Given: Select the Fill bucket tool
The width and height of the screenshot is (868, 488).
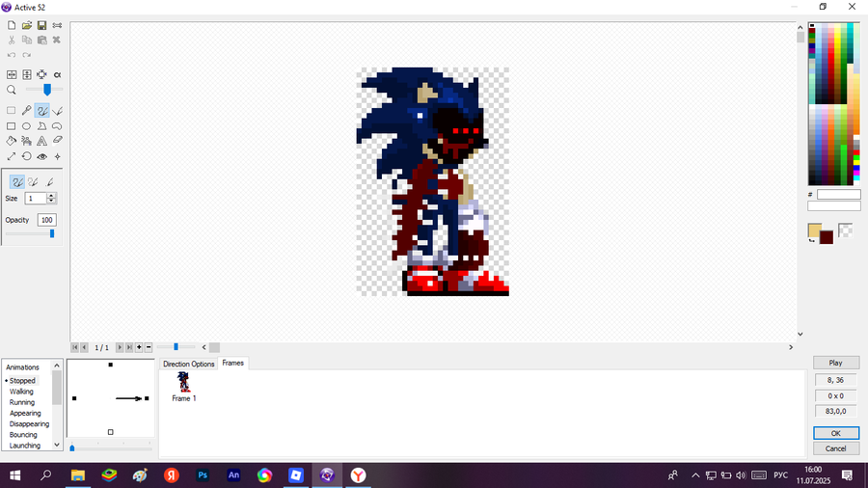Looking at the screenshot, I should point(11,141).
